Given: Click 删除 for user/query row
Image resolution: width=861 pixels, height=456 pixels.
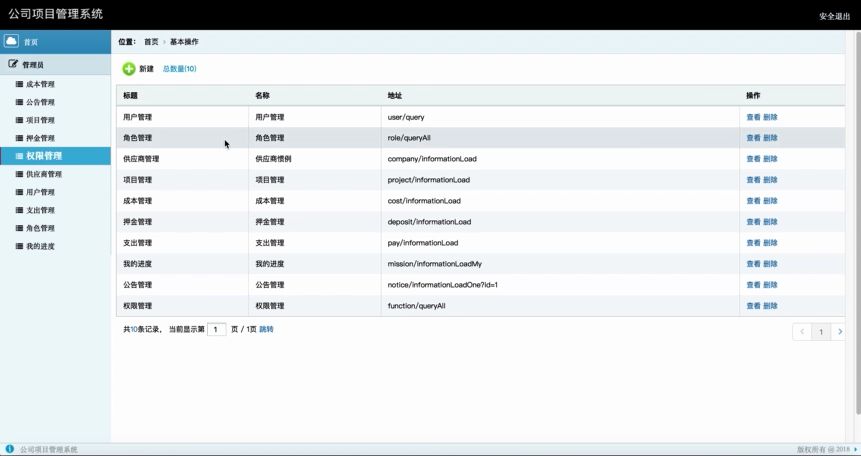Looking at the screenshot, I should (770, 117).
